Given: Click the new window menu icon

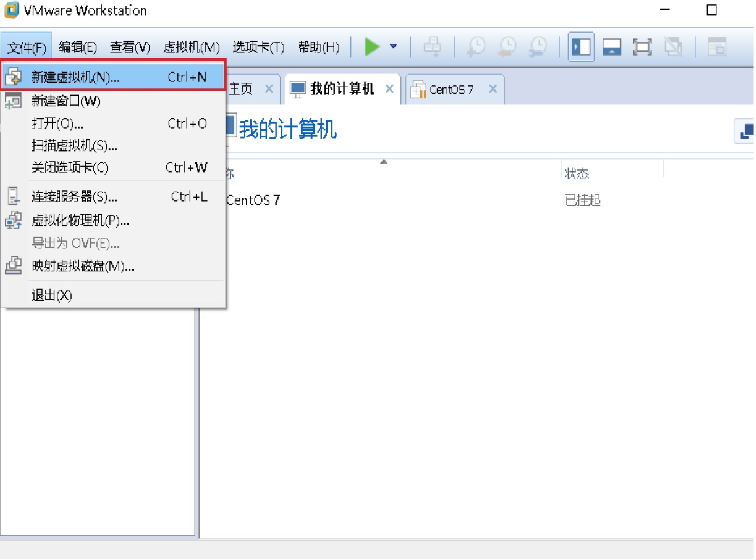Looking at the screenshot, I should point(14,101).
